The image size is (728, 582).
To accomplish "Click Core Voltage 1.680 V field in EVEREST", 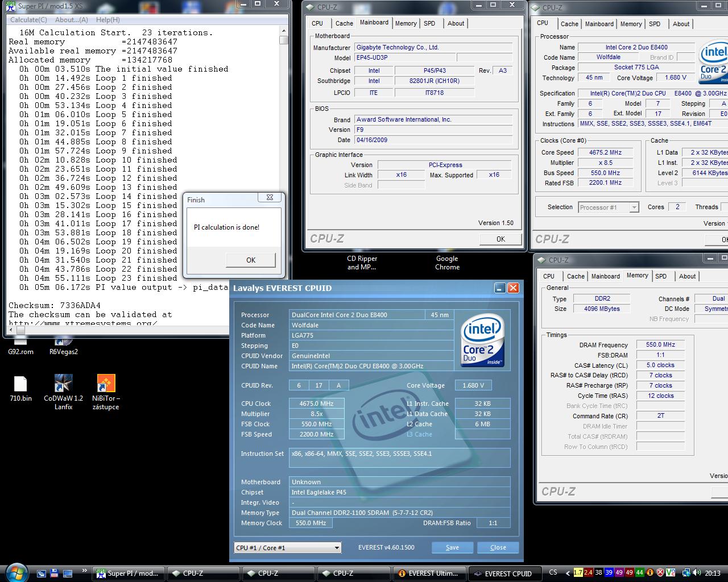I will pyautogui.click(x=473, y=385).
